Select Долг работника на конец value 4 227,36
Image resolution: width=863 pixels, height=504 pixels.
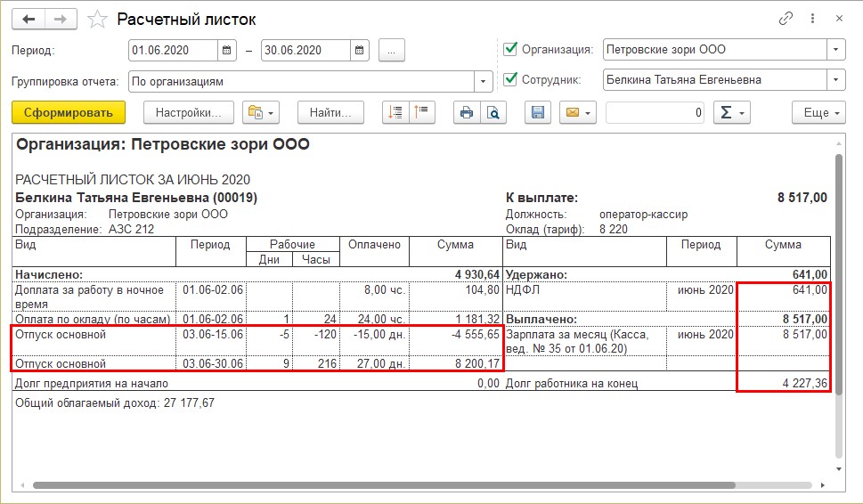click(804, 383)
